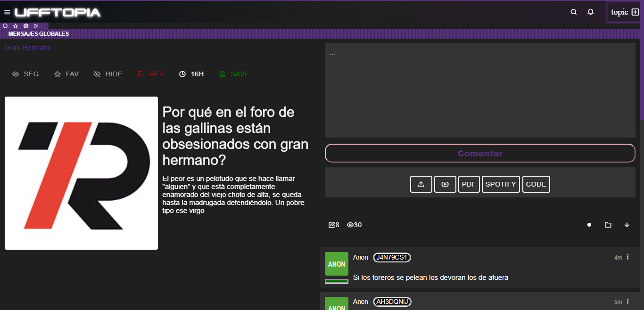Click the 4m timestamp

(x=618, y=258)
